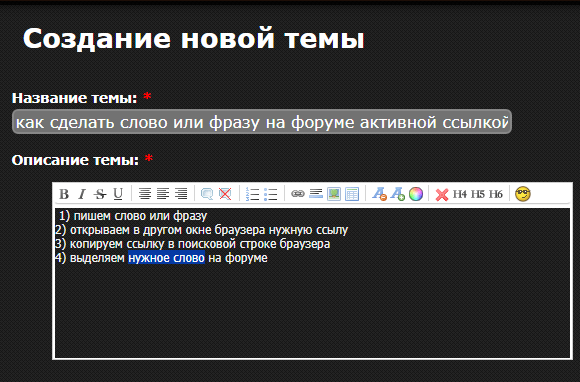Insert a bulleted list
Viewport: 580px width, 382px height.
pyautogui.click(x=270, y=194)
